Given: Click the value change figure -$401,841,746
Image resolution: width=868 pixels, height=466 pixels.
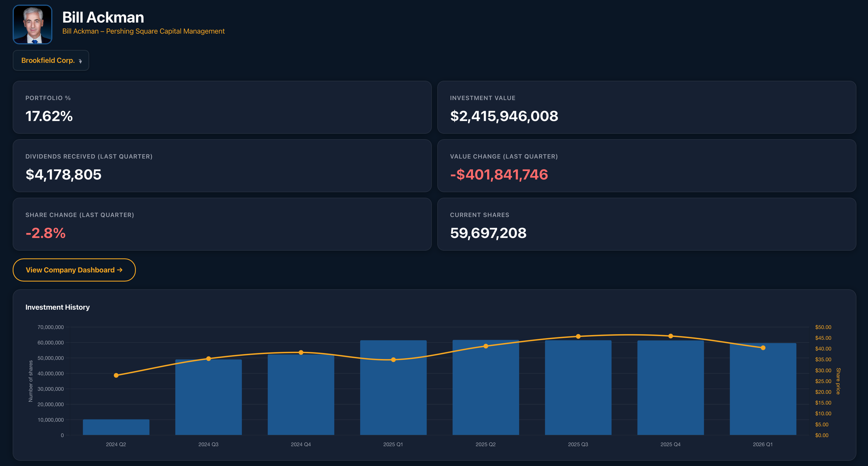Looking at the screenshot, I should 499,174.
